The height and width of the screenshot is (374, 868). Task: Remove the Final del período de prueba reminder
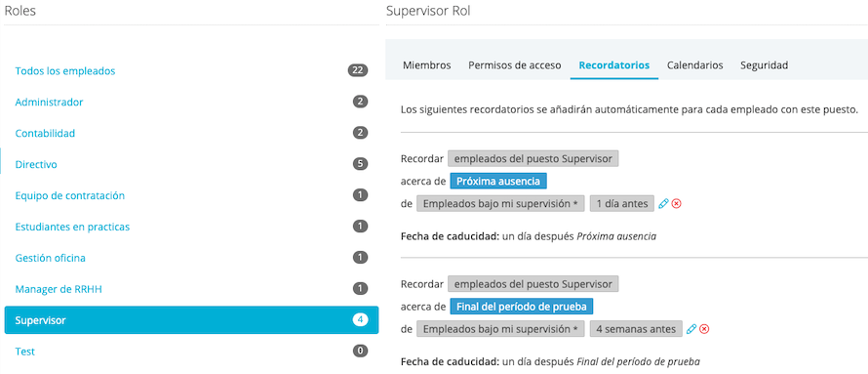704,329
